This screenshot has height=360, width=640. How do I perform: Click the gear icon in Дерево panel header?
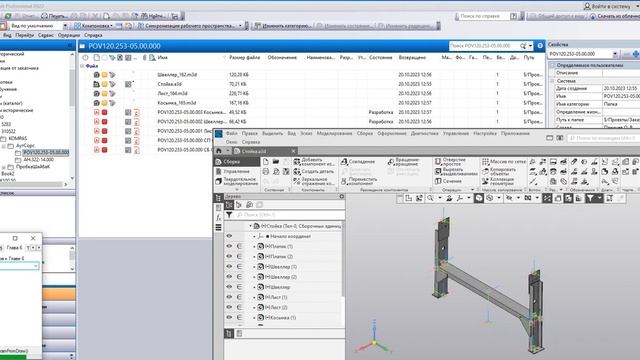(x=342, y=196)
